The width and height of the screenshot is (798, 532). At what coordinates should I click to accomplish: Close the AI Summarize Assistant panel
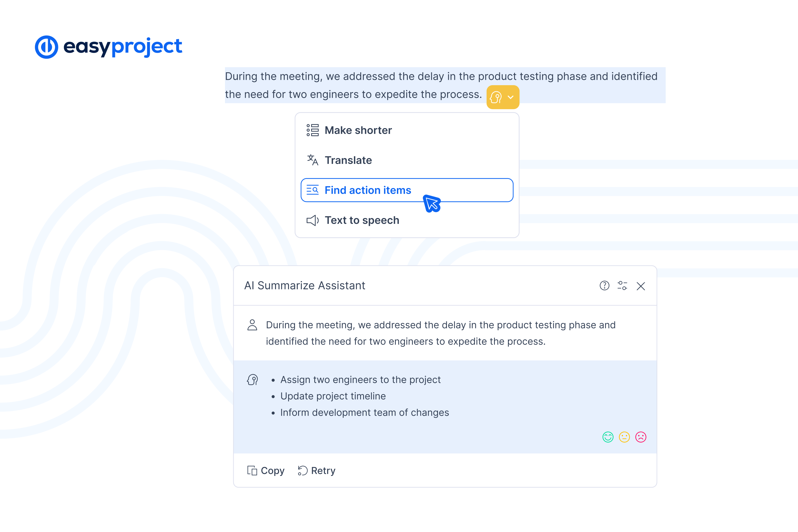641,286
